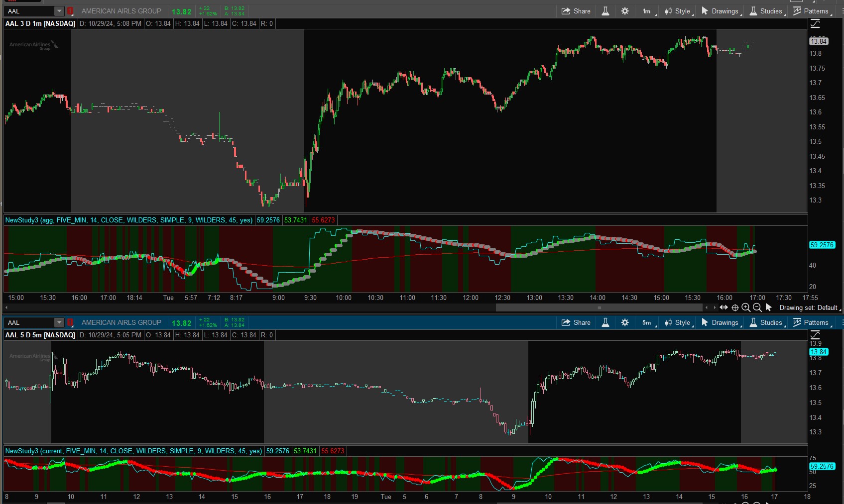This screenshot has height=504, width=844.
Task: Click AMERICAN AIRLS GROUP name in upper header
Action: (x=121, y=11)
